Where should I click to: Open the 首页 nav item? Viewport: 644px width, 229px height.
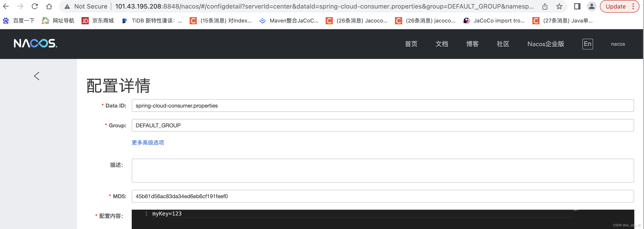tap(411, 44)
